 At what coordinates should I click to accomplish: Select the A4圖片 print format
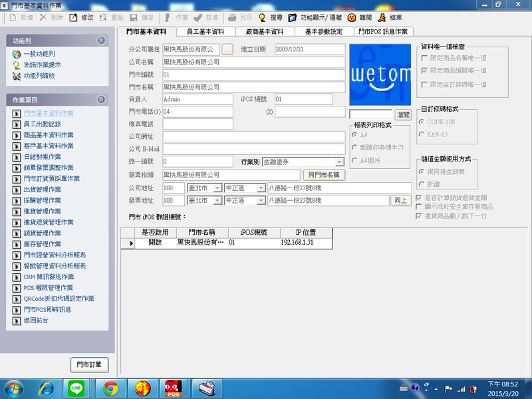coord(354,160)
